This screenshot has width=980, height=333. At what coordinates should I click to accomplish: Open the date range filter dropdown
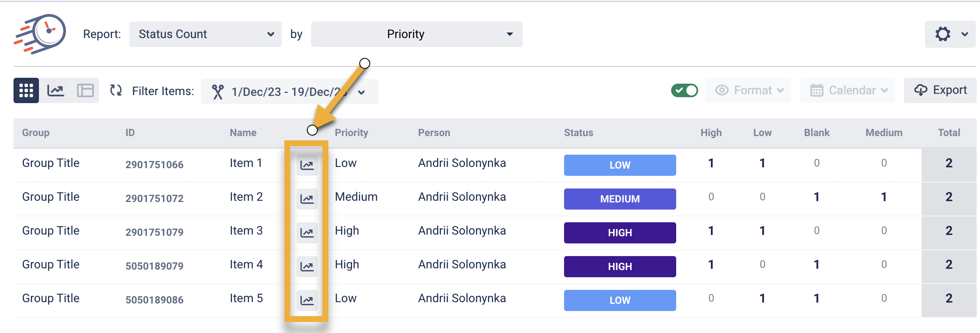pyautogui.click(x=289, y=92)
